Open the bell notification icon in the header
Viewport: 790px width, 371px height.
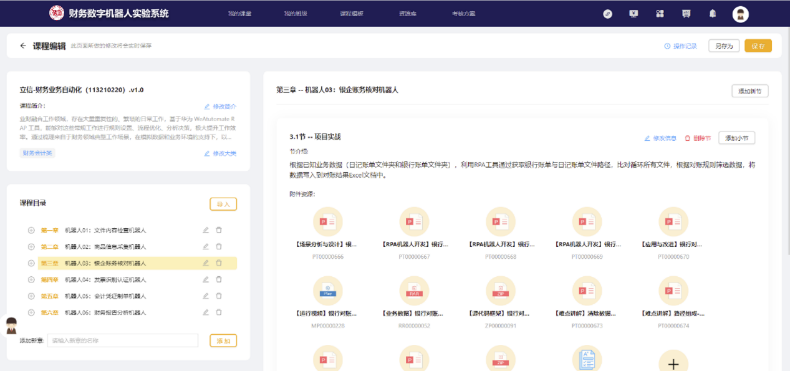tap(712, 14)
